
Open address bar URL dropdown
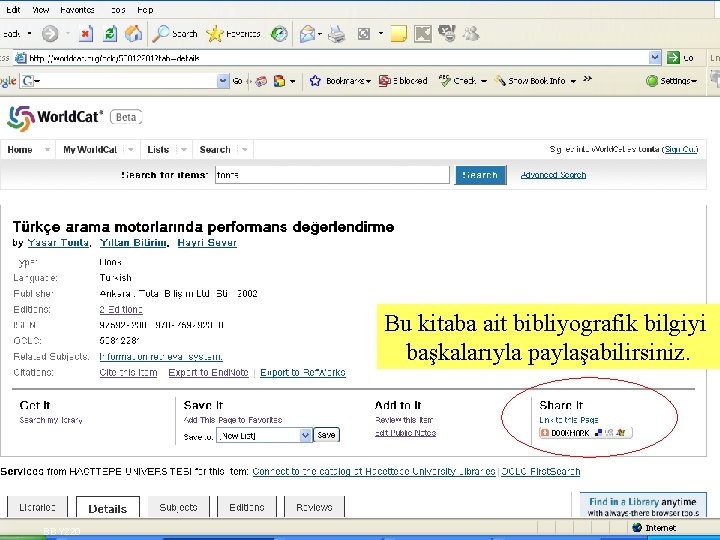click(655, 58)
